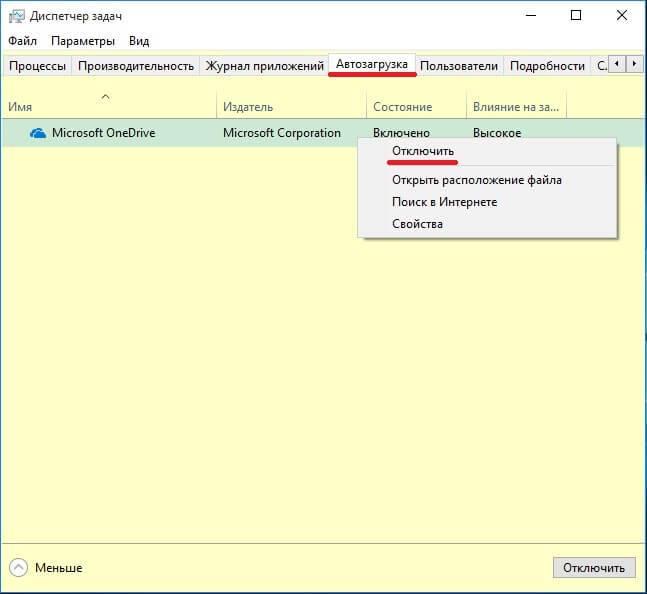
Task: Click the Отключить button at bottom right
Action: coord(594,568)
